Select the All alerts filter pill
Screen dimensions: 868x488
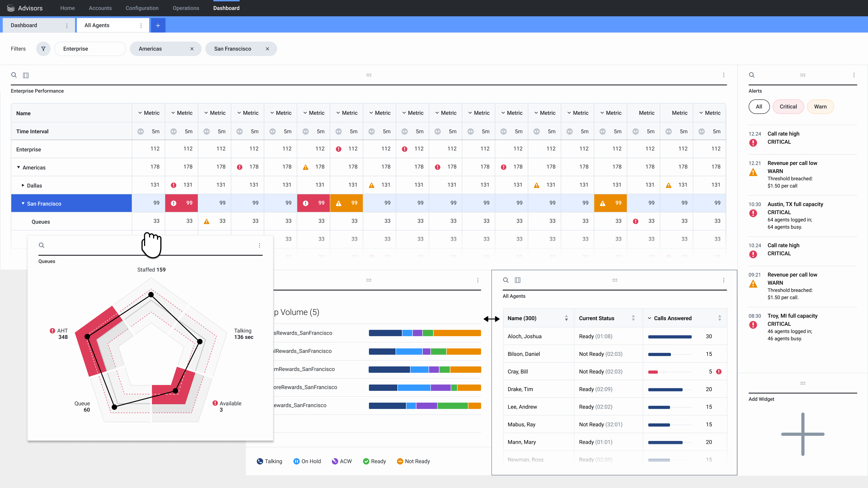click(759, 107)
